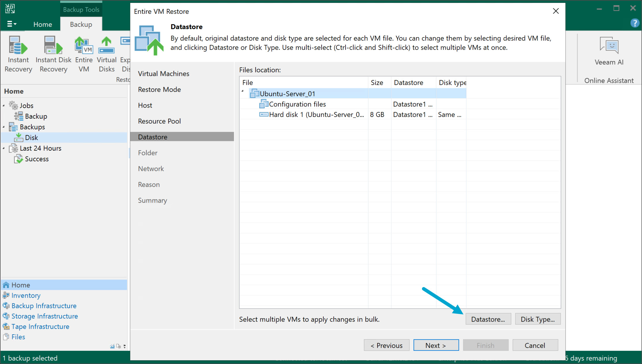
Task: Click the Next button in the wizard
Action: [436, 345]
